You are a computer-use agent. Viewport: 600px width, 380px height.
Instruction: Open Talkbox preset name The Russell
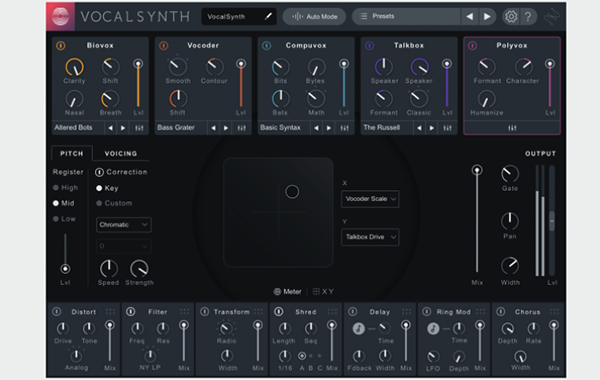click(x=382, y=127)
